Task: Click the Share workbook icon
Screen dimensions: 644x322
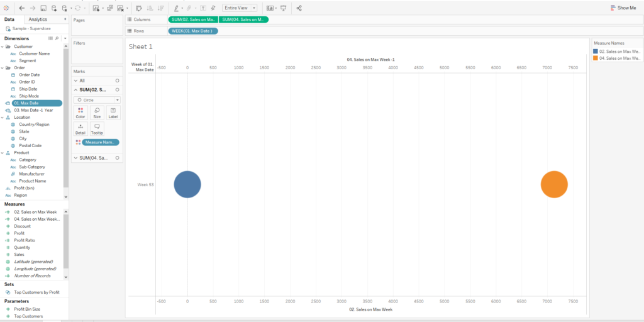Action: pyautogui.click(x=299, y=8)
